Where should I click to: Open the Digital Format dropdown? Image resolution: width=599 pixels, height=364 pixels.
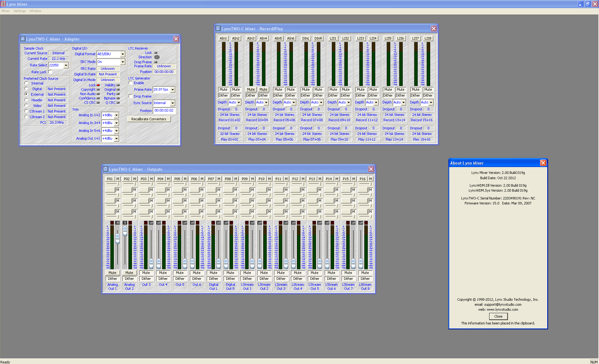(x=123, y=54)
